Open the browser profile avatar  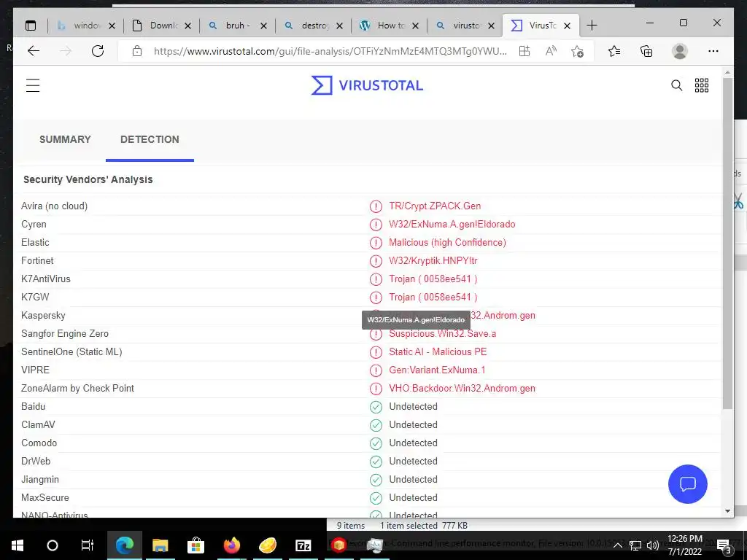tap(680, 51)
